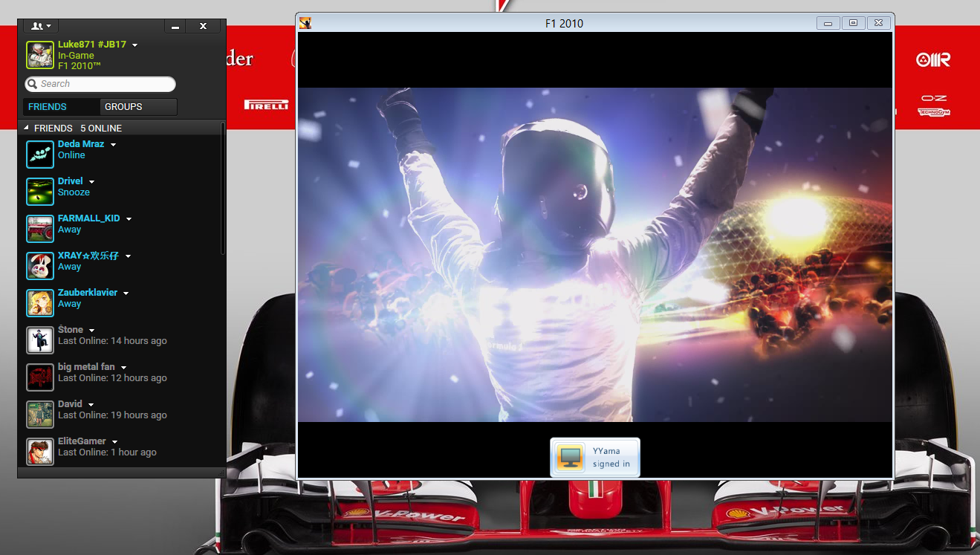
Task: Select the name Štone
Action: [71, 330]
